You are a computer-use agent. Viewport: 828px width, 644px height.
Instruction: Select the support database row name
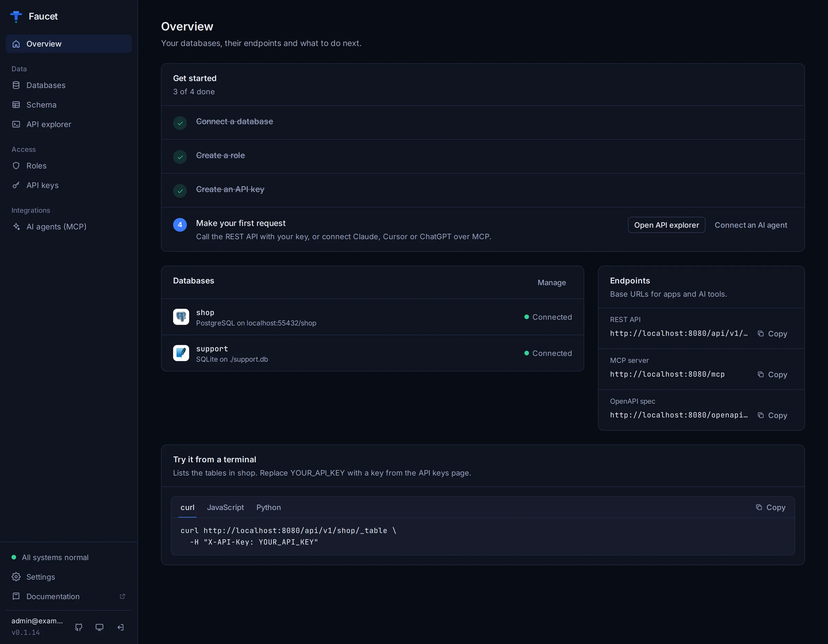(x=212, y=349)
